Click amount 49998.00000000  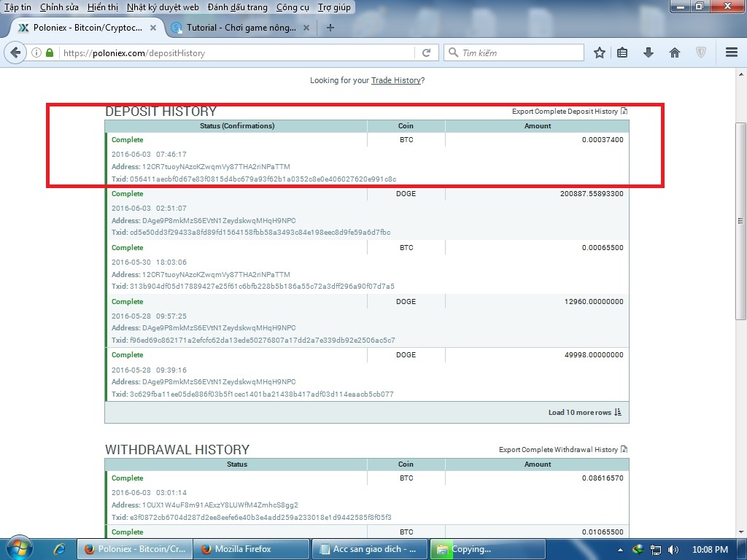(x=594, y=355)
